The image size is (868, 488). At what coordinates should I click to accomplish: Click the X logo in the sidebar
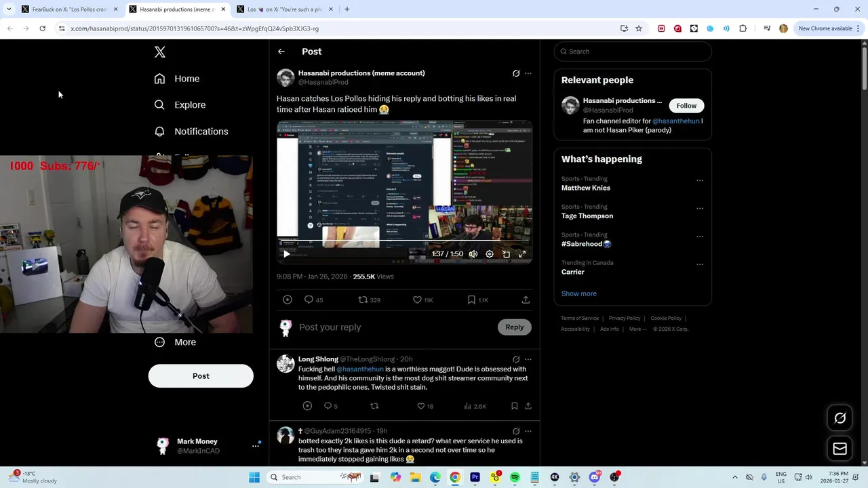point(160,52)
